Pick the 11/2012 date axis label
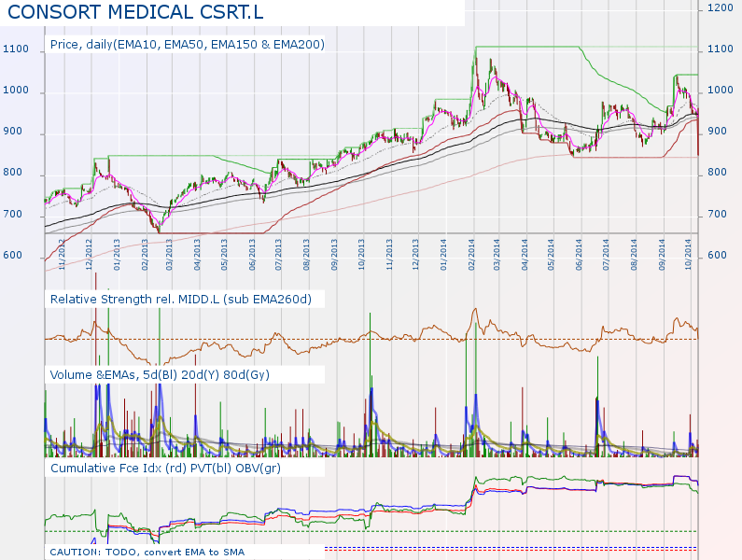Screen dimensions: 742x560 coord(61,254)
